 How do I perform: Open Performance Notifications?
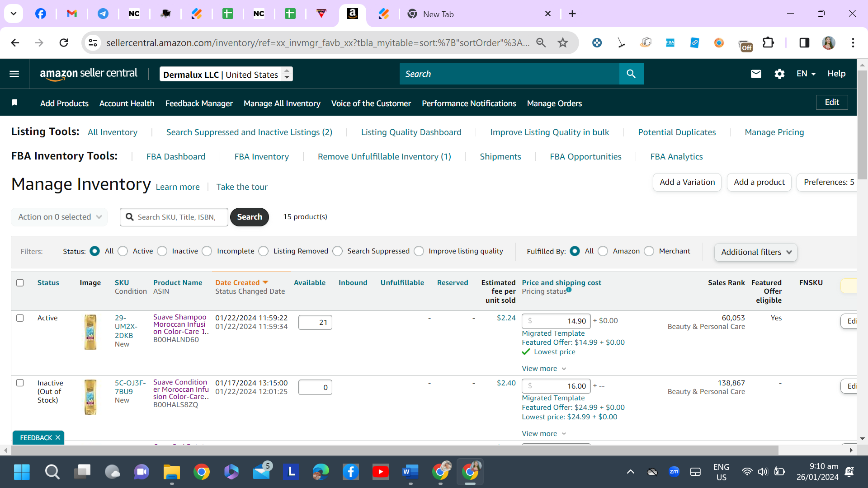coord(469,103)
